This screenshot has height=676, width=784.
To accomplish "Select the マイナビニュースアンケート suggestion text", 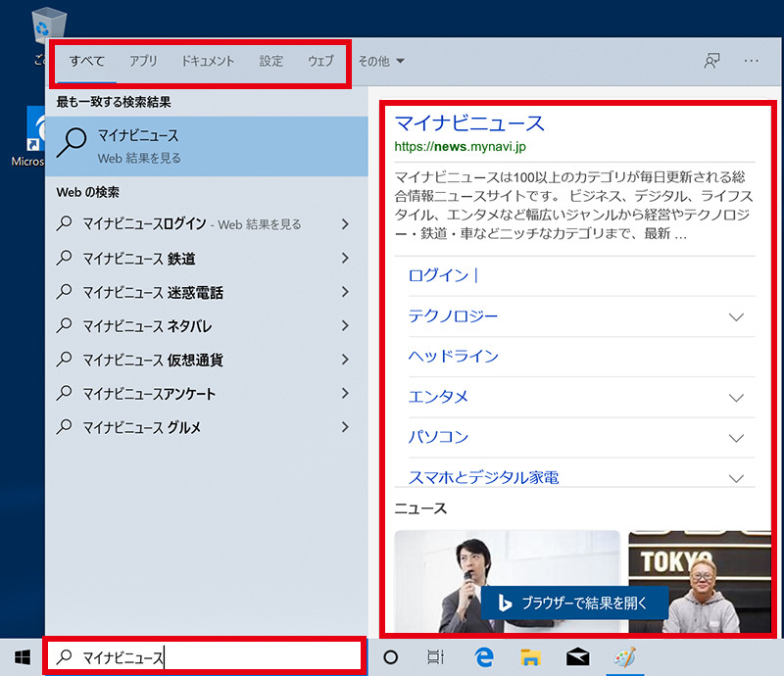I will point(149,394).
